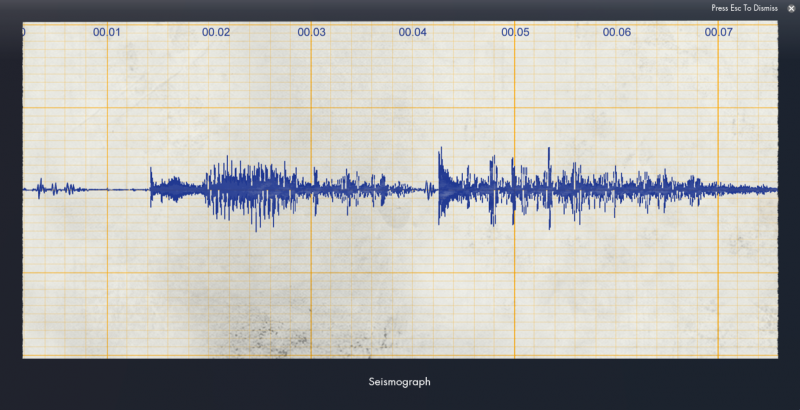Viewport: 800px width, 410px height.
Task: Click the 00.07 time label
Action: [x=719, y=32]
